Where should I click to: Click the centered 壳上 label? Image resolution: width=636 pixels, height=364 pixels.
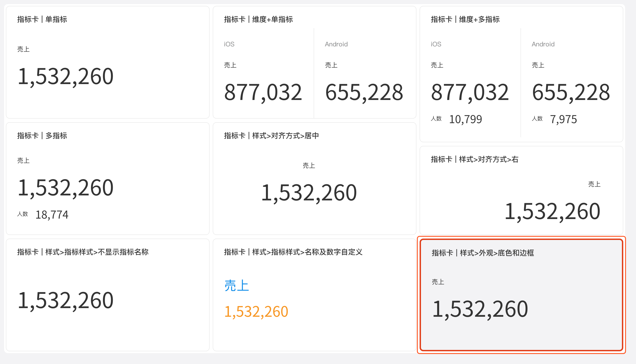309,165
